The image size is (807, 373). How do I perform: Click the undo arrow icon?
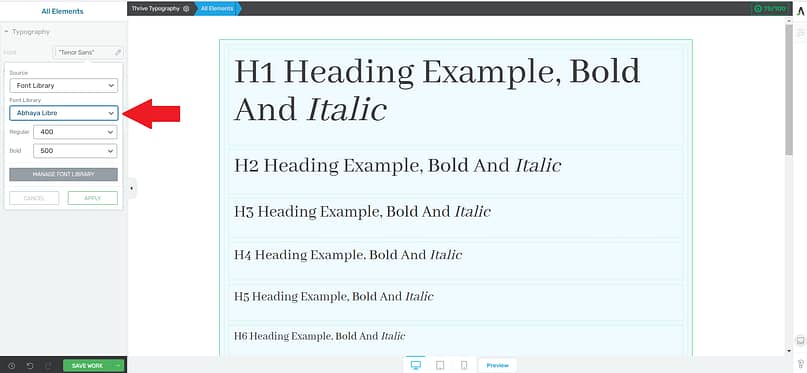click(30, 366)
